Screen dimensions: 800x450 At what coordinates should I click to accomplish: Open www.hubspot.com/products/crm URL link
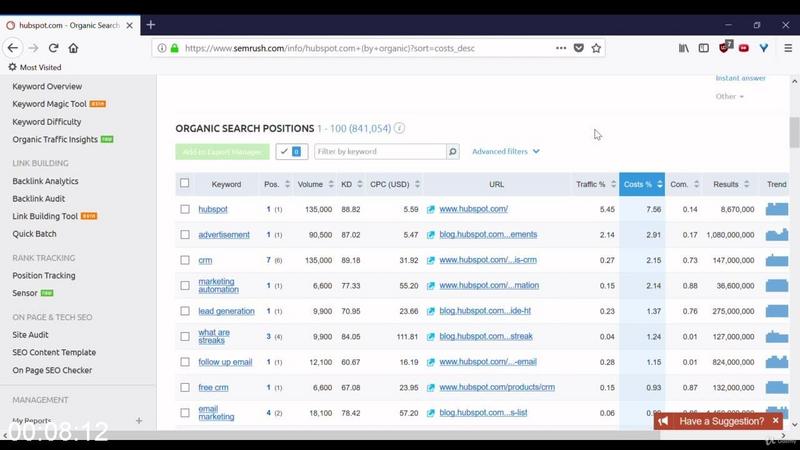pyautogui.click(x=497, y=387)
